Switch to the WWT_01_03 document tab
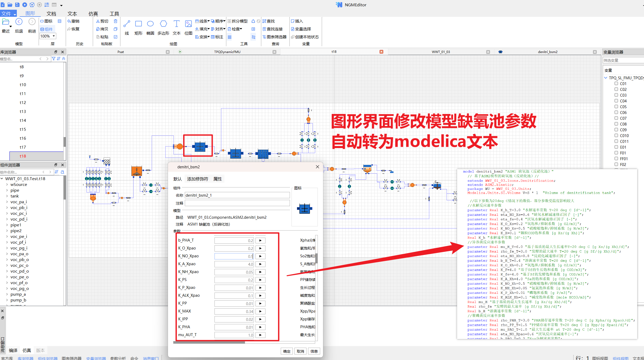The image size is (644, 360). 441,52
